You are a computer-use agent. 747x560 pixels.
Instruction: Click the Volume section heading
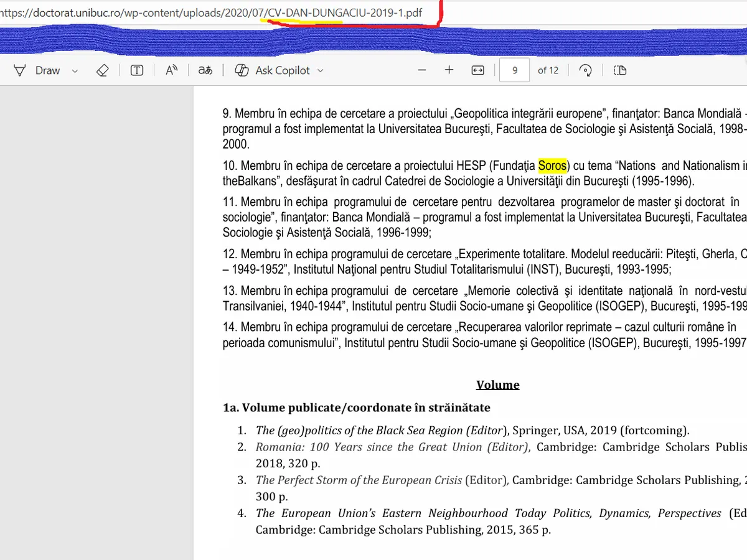coord(497,385)
